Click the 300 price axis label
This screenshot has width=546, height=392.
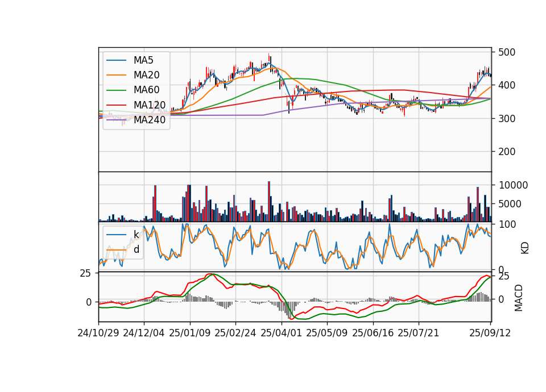(507, 119)
